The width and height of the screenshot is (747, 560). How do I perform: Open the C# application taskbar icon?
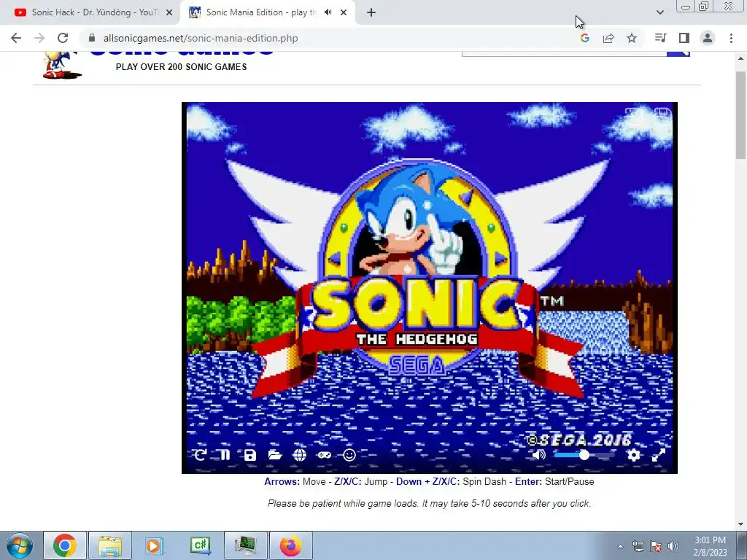[200, 545]
